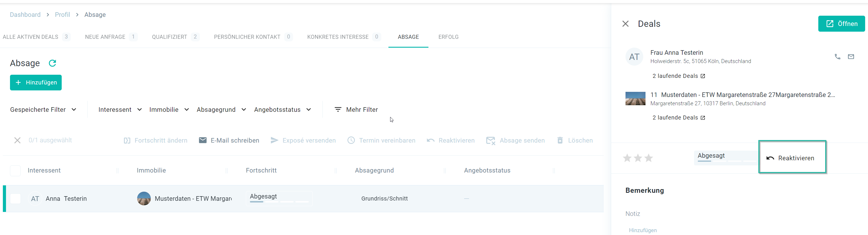Expand the Angebotsstatus filter dropdown
Screen dimensions: 868x235
pyautogui.click(x=282, y=110)
